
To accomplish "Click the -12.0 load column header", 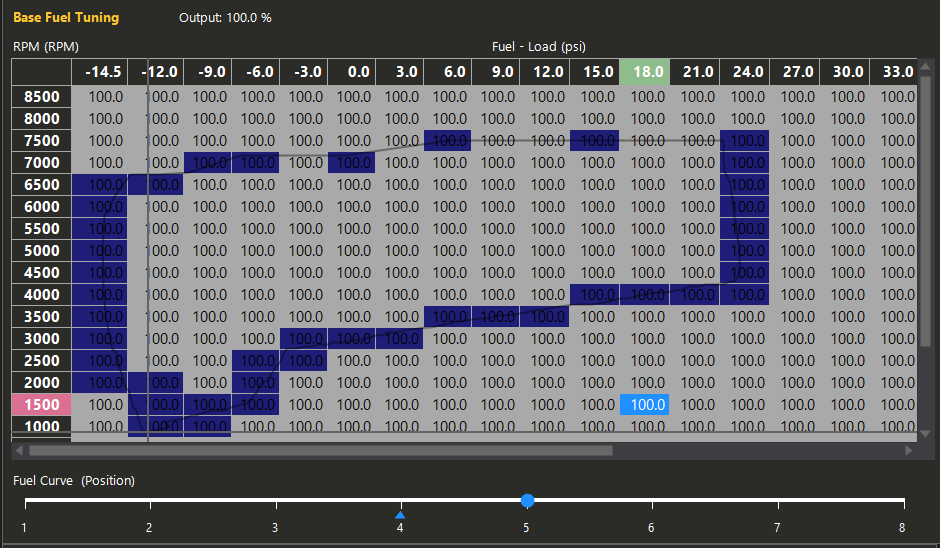I will [x=156, y=72].
